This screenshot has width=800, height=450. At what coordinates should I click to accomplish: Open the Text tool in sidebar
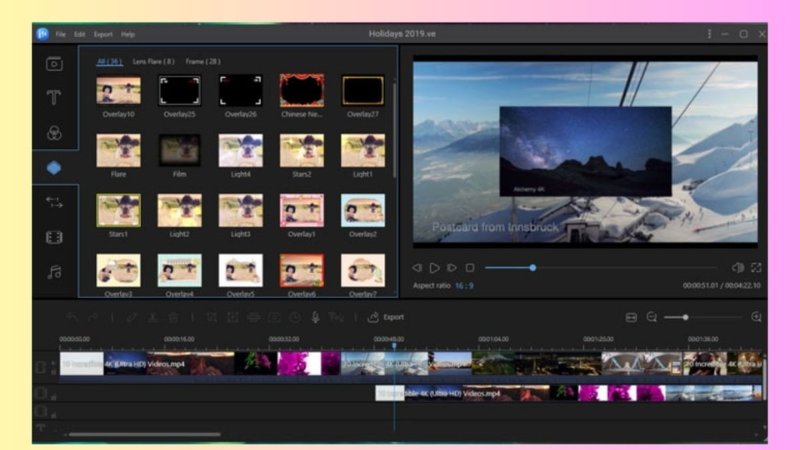click(54, 97)
